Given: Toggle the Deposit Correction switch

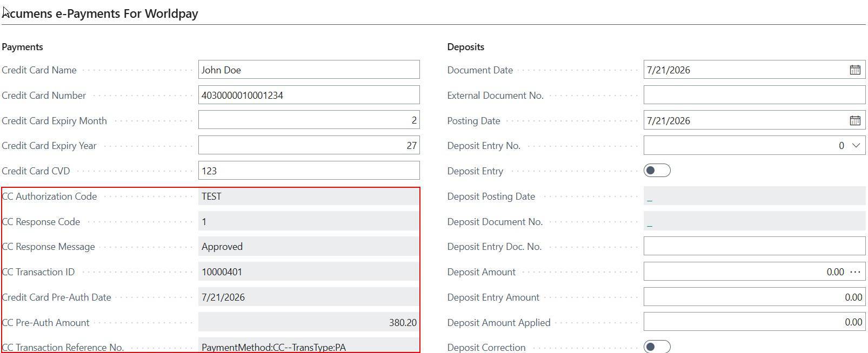Looking at the screenshot, I should [x=657, y=347].
